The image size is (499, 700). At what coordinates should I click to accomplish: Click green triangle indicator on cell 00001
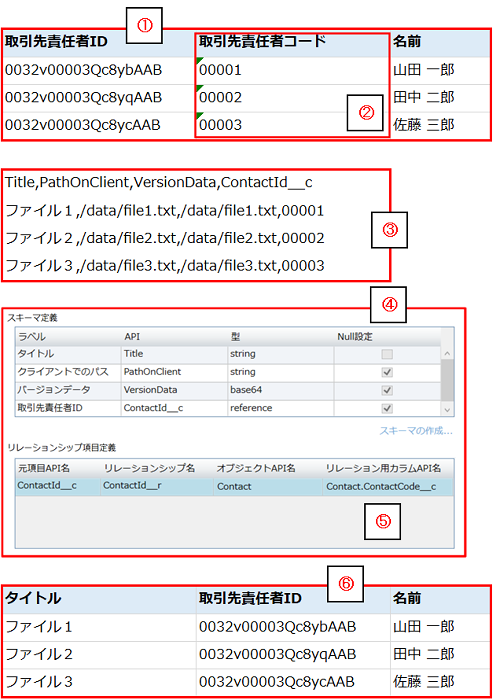coord(200,61)
